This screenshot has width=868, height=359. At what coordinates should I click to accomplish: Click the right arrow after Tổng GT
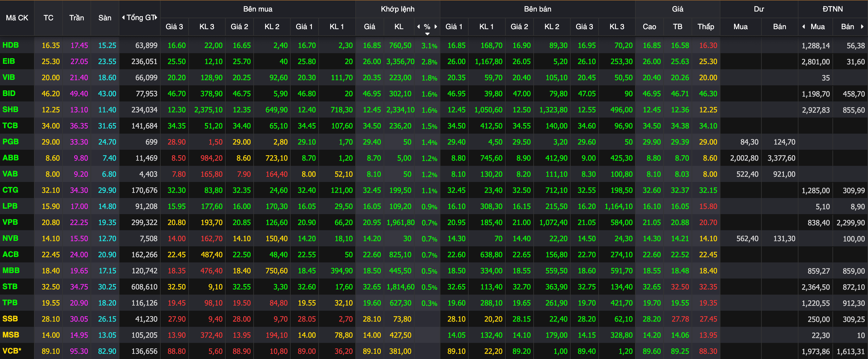click(x=156, y=18)
